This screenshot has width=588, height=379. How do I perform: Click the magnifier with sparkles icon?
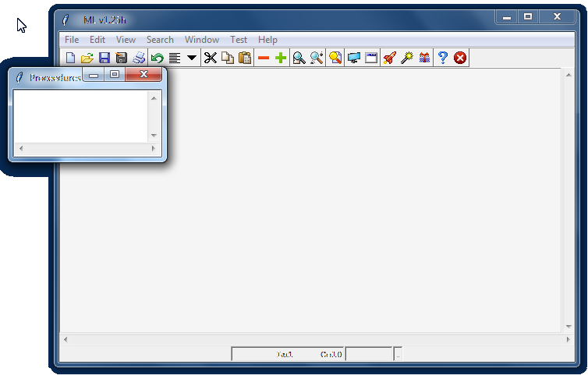point(317,58)
